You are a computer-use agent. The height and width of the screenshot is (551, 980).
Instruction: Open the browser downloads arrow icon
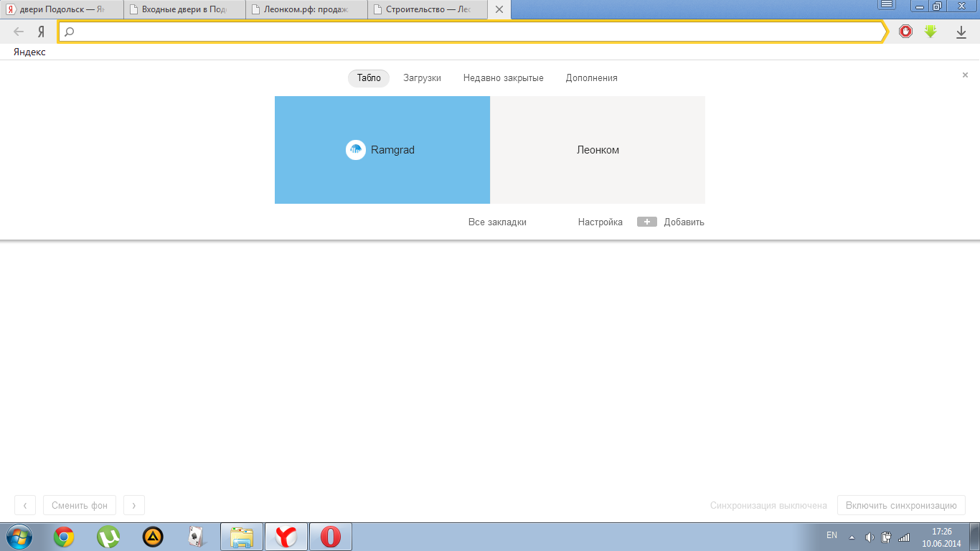coord(961,32)
